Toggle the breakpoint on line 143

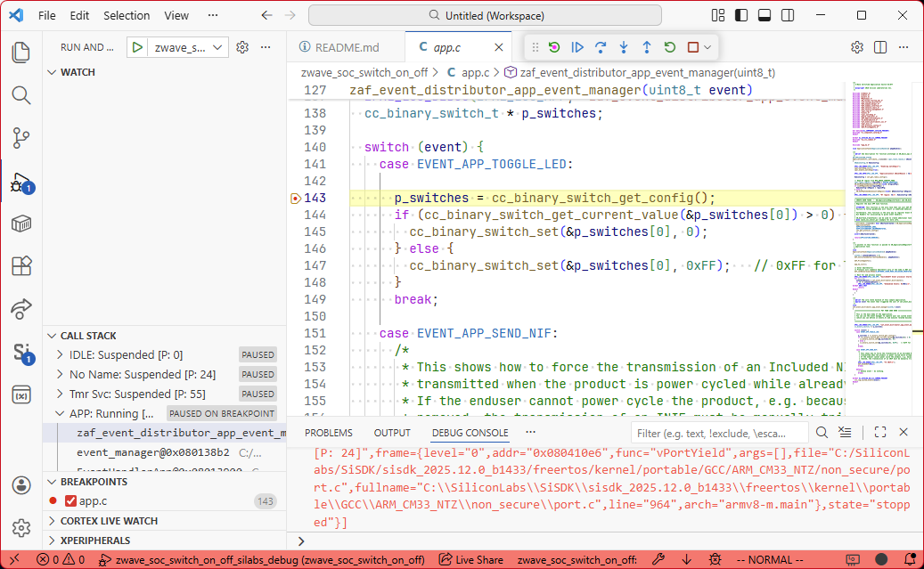click(x=294, y=198)
